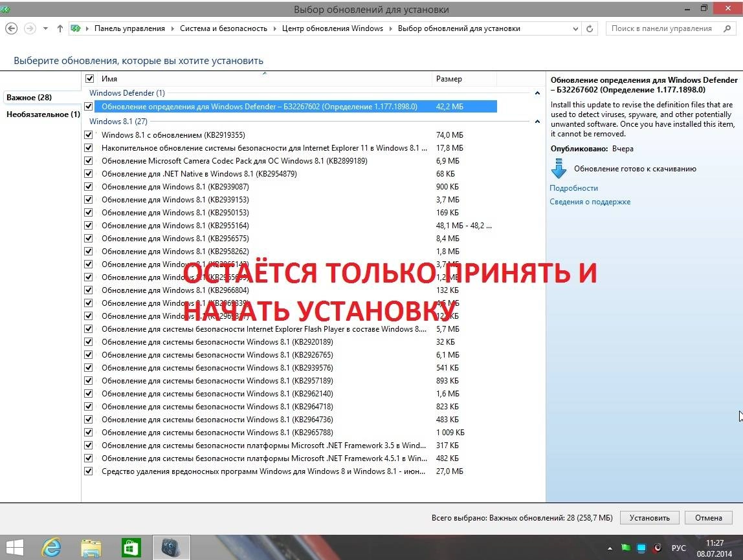Expand chevron after Центр обновления Windows breadcrumb
The image size is (743, 560).
point(390,28)
